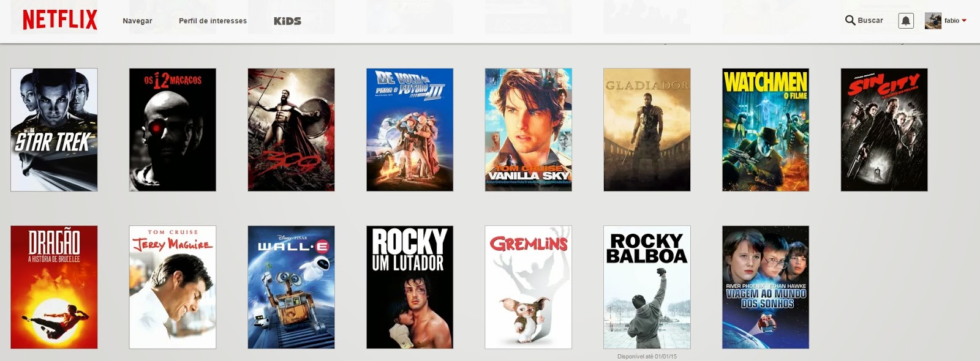This screenshot has height=361, width=980.
Task: Open the search magnifier icon
Action: 850,20
